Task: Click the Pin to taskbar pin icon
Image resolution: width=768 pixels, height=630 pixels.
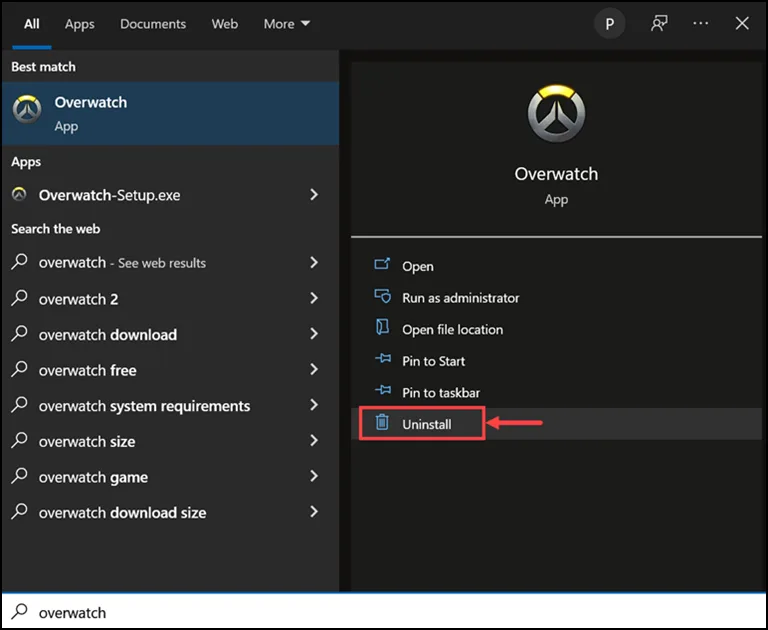Action: click(383, 390)
